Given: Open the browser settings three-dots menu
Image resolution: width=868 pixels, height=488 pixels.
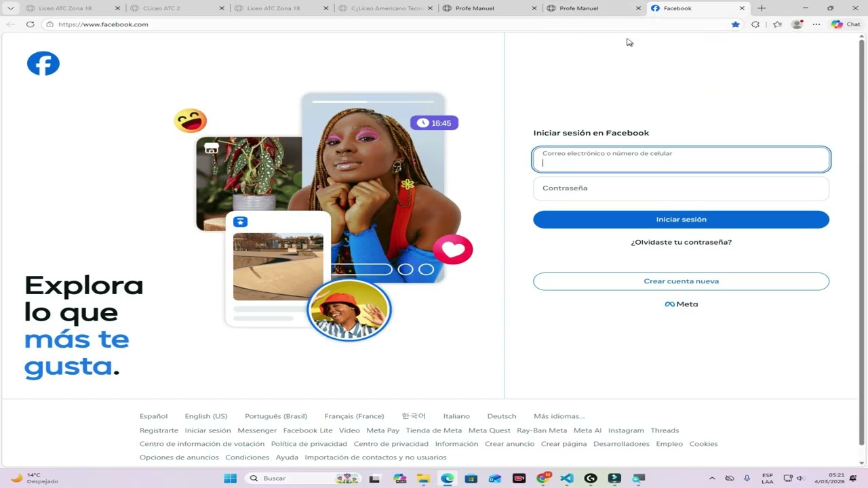Looking at the screenshot, I should [x=816, y=24].
